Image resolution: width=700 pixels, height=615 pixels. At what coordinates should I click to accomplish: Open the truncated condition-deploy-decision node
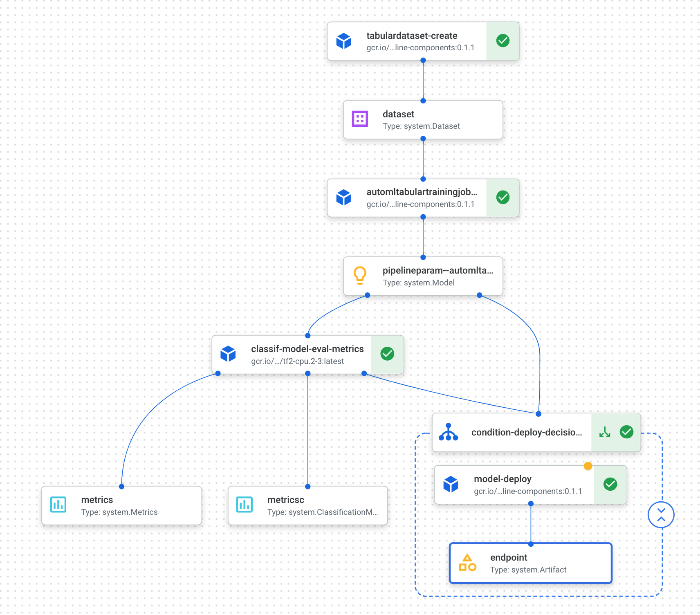pyautogui.click(x=527, y=432)
